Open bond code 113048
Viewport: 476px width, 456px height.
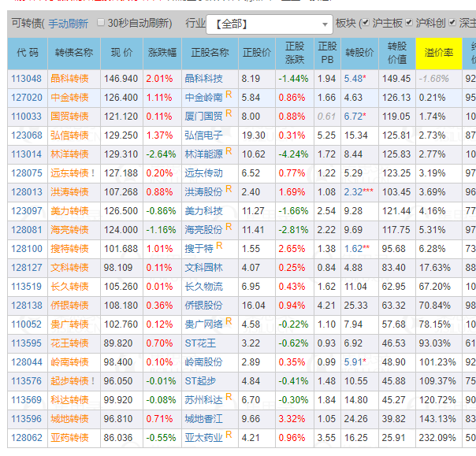point(27,79)
